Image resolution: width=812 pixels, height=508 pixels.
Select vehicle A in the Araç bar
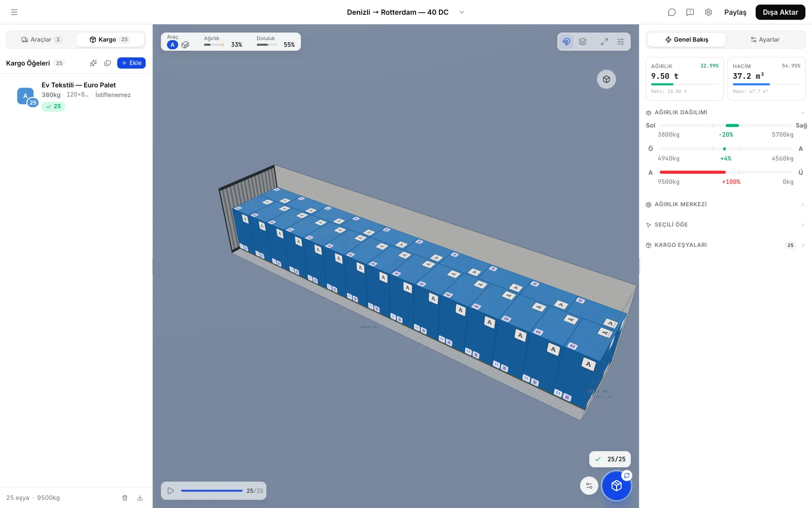(x=173, y=45)
